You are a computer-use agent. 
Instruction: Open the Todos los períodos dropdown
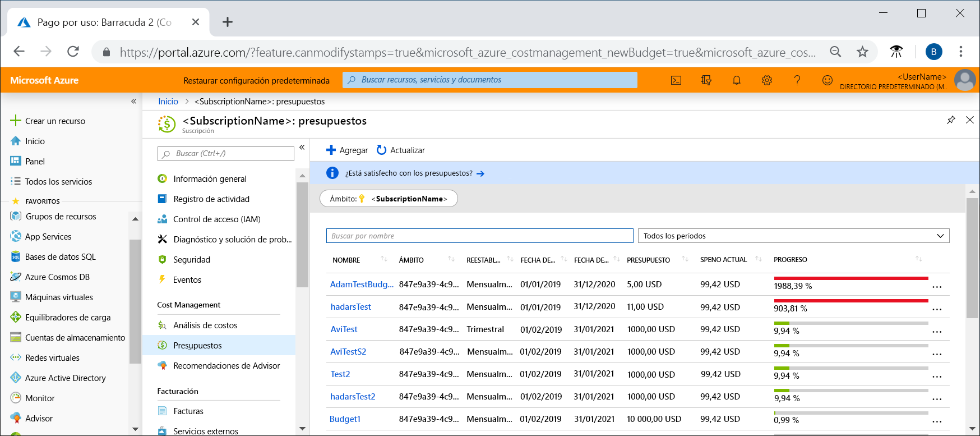click(x=793, y=236)
